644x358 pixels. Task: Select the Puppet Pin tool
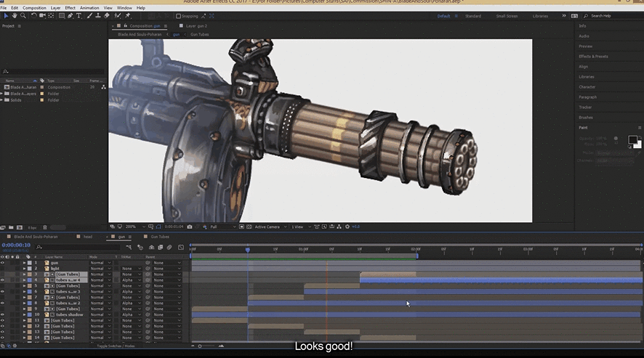[128, 15]
